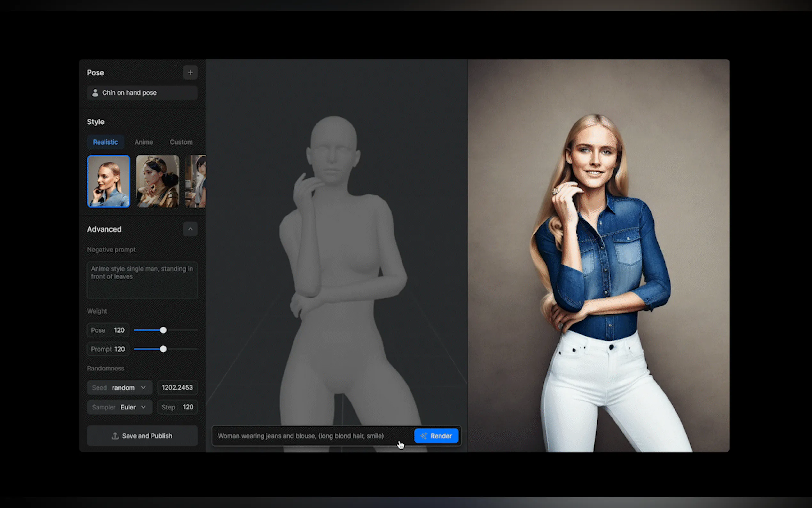Collapse the Advanced section chevron
812x508 pixels.
190,229
